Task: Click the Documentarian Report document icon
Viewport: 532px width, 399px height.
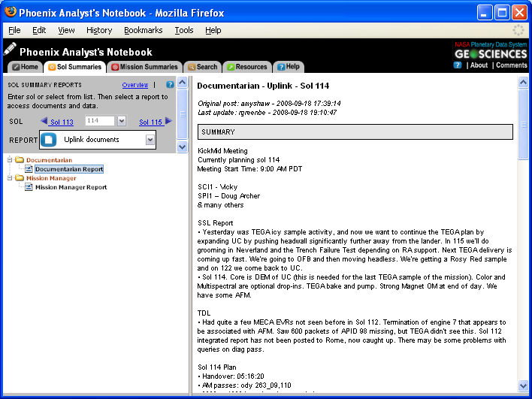Action: (29, 169)
